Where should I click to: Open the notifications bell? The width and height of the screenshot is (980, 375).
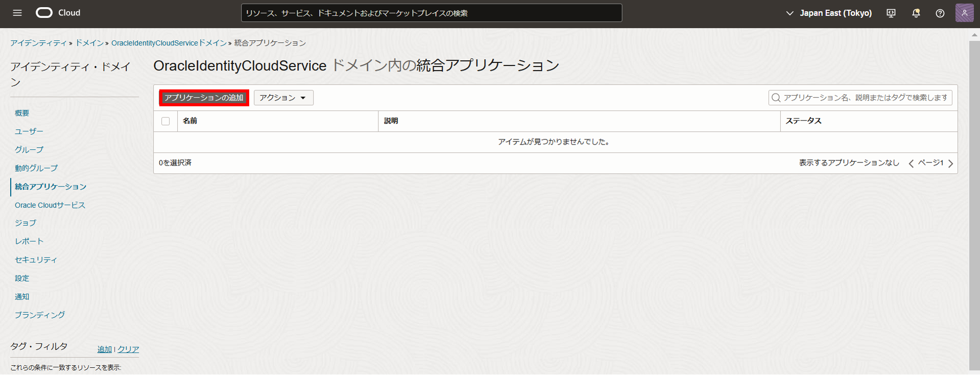(916, 13)
